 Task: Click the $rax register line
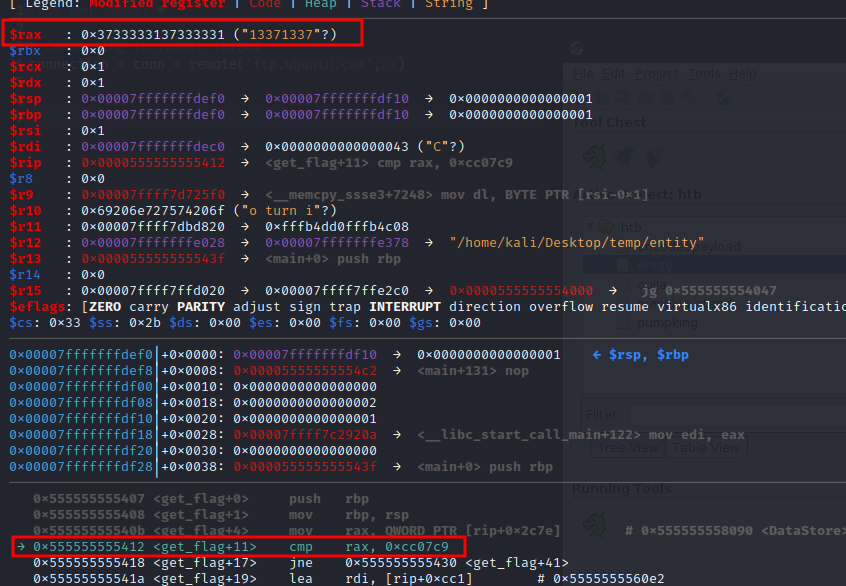click(x=180, y=35)
